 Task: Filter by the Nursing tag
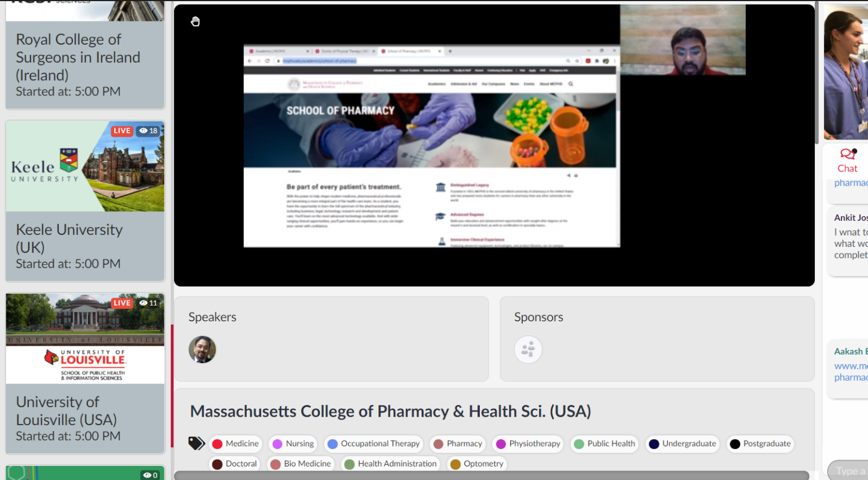coord(293,444)
